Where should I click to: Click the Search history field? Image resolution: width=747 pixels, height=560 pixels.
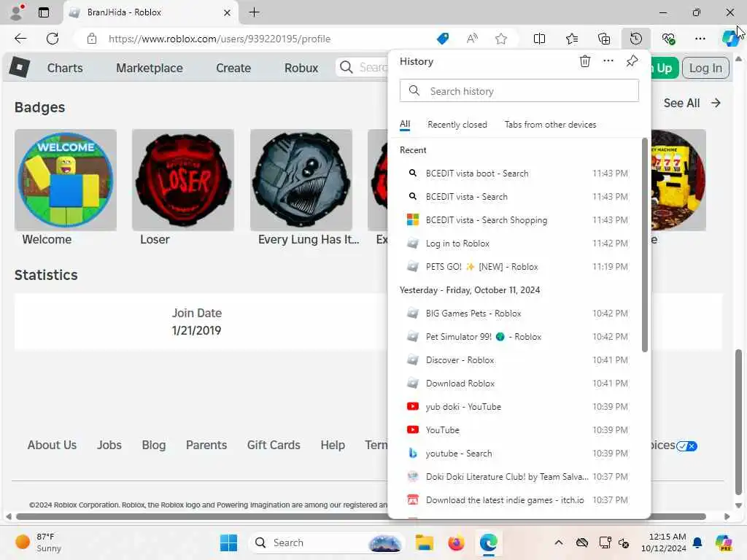[519, 90]
